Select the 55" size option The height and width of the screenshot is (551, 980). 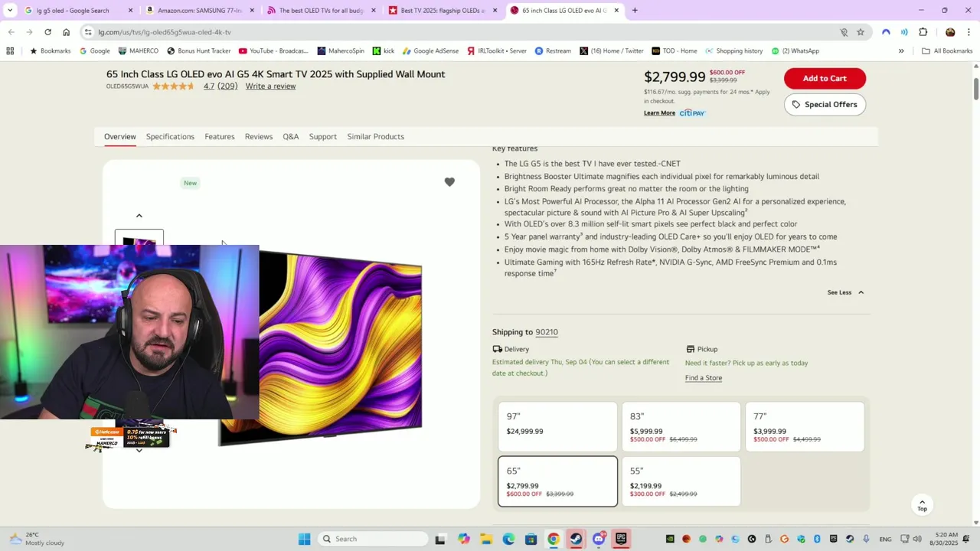click(681, 481)
